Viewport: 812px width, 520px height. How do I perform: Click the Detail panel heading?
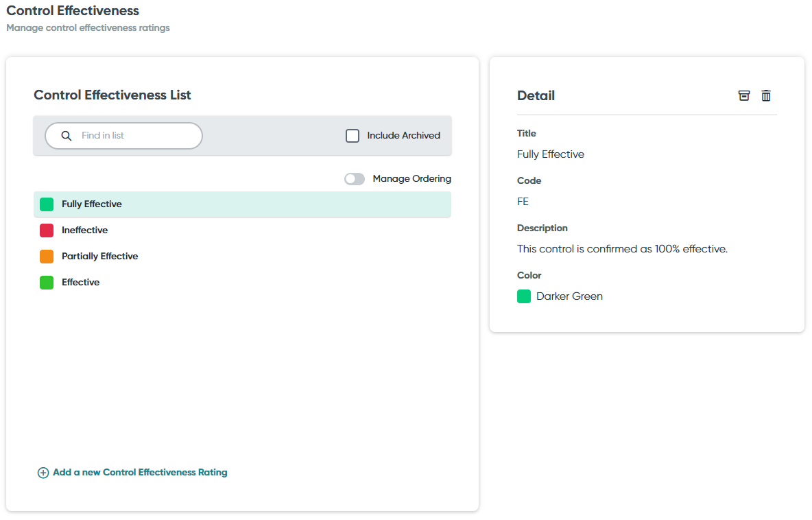coord(536,96)
